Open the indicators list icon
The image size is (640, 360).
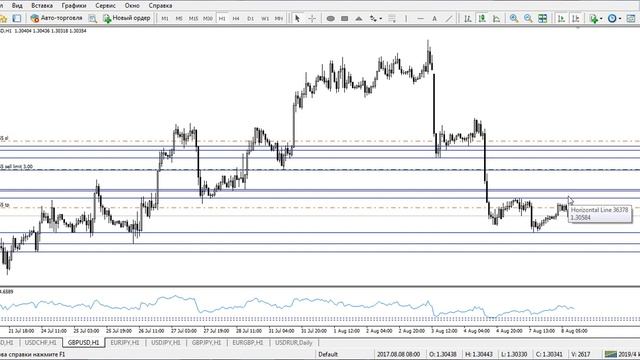click(593, 18)
